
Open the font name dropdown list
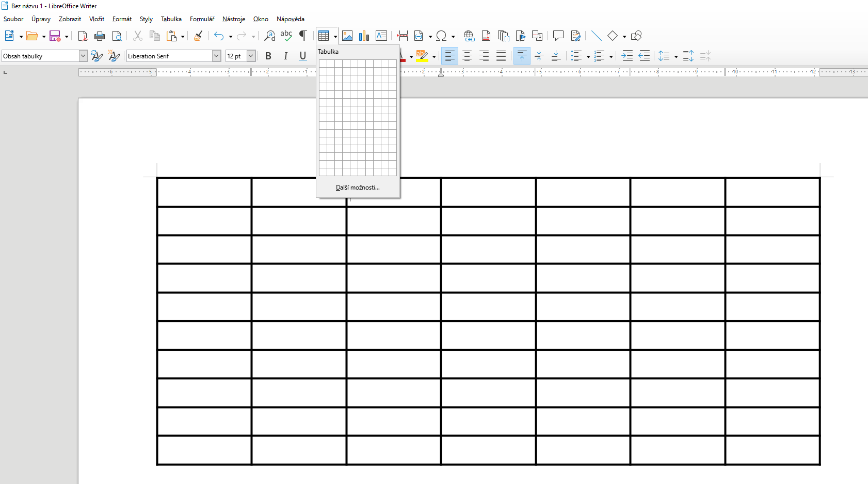coord(216,56)
